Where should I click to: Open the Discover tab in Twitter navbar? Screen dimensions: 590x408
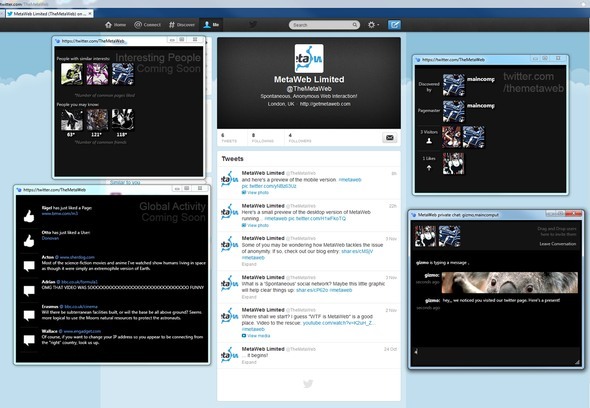pos(182,25)
